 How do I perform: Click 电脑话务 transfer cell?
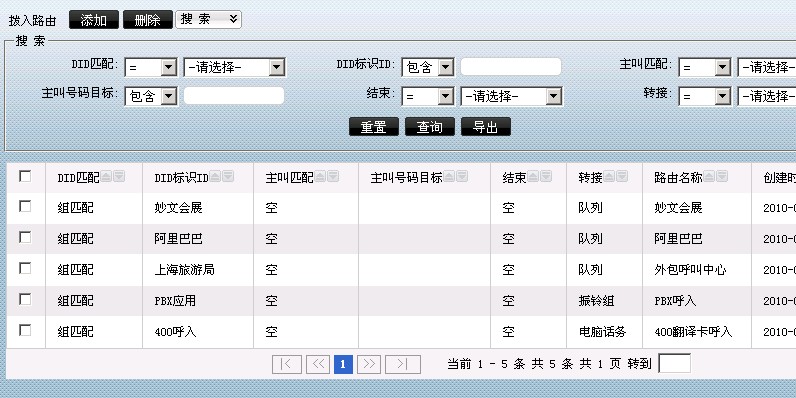602,332
